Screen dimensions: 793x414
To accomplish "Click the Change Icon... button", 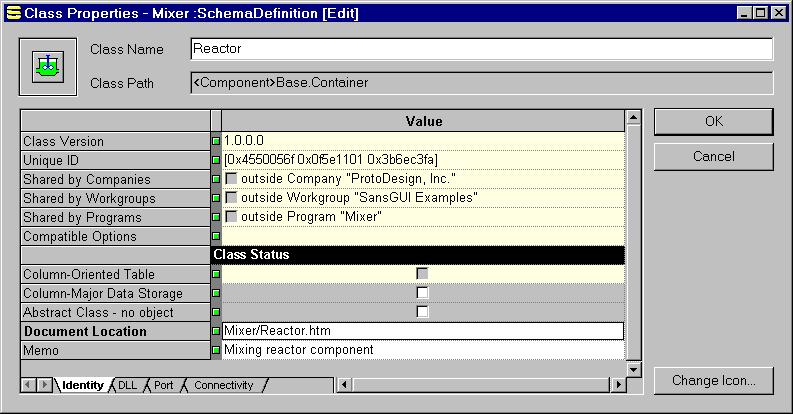I will point(713,380).
